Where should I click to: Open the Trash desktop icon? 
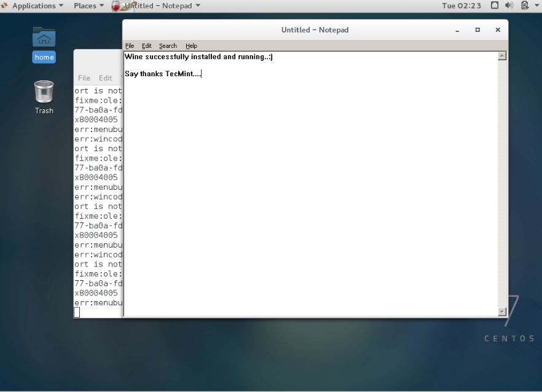click(44, 97)
